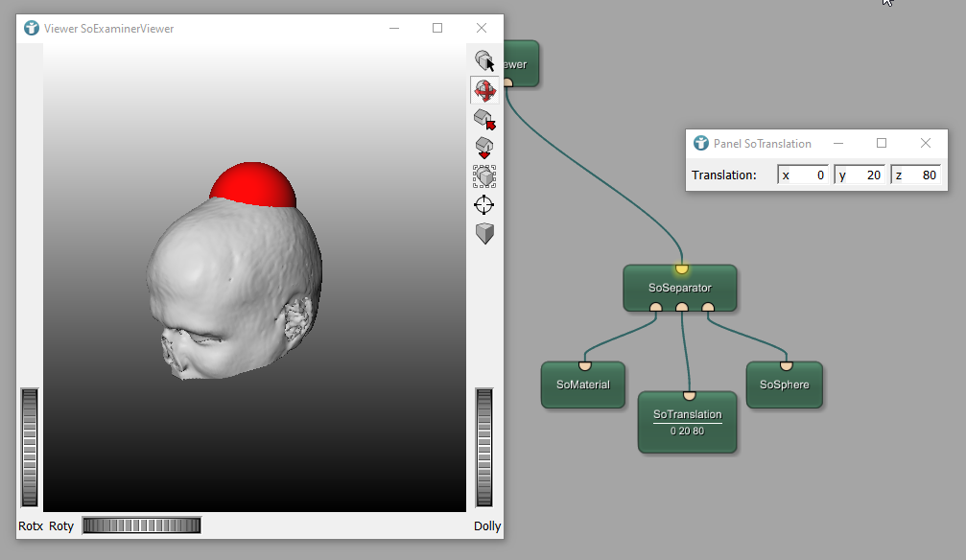Click the view all icon
The height and width of the screenshot is (560, 966).
tap(484, 176)
